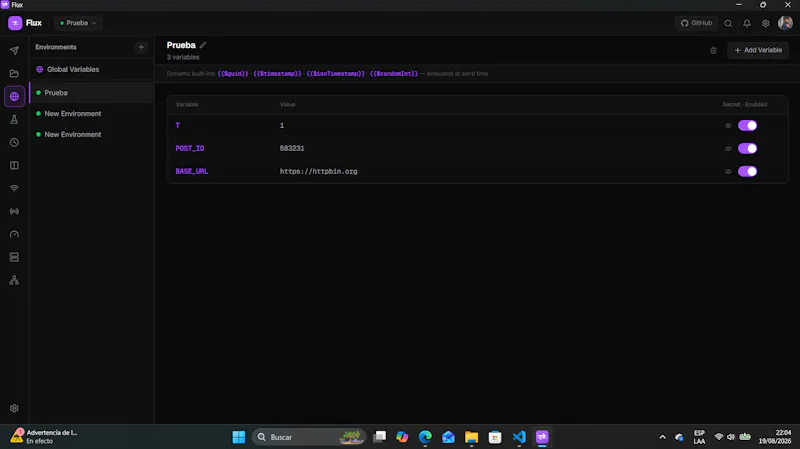Screen dimensions: 800x449
Task: Click the T variable name cell
Action: (x=178, y=126)
